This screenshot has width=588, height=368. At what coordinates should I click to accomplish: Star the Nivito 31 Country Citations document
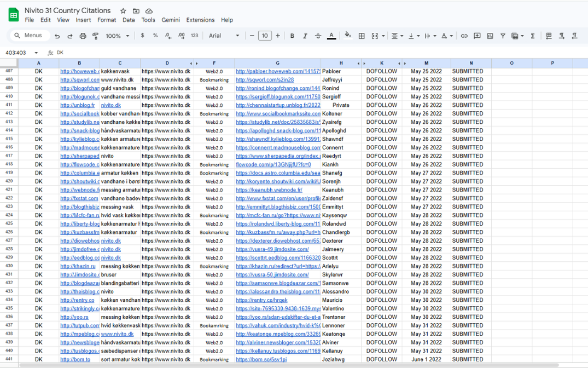123,11
